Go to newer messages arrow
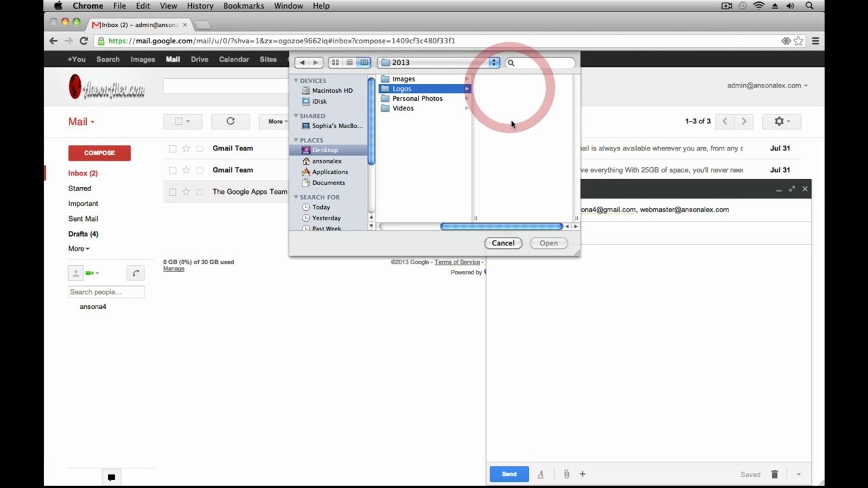Viewport: 868px width, 488px height. pyautogui.click(x=725, y=121)
